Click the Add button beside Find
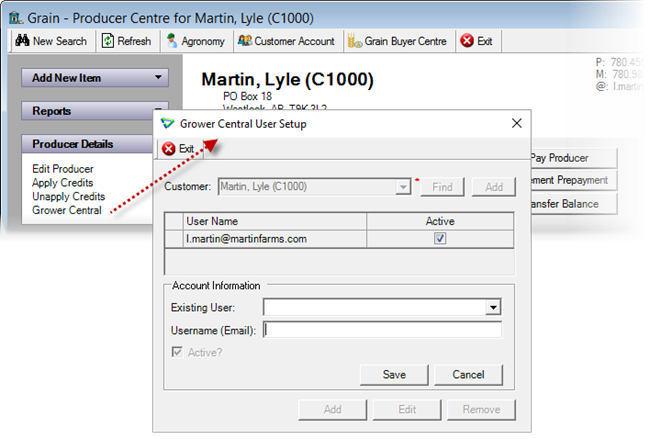This screenshot has height=439, width=650. (x=494, y=187)
